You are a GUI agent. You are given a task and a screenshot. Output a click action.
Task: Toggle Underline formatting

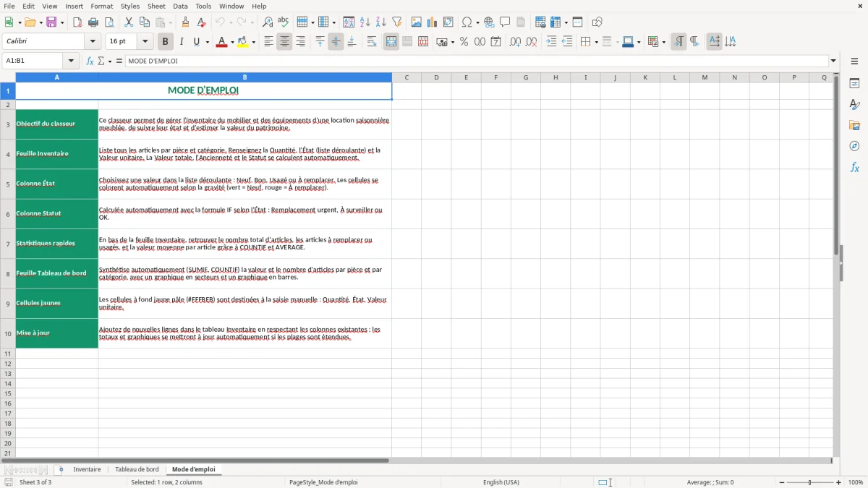[x=196, y=42]
